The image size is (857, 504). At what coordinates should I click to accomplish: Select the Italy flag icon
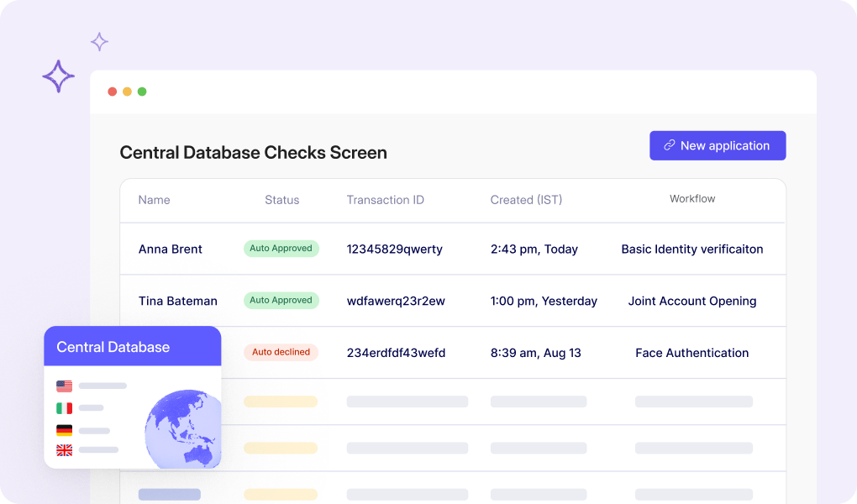coord(64,407)
